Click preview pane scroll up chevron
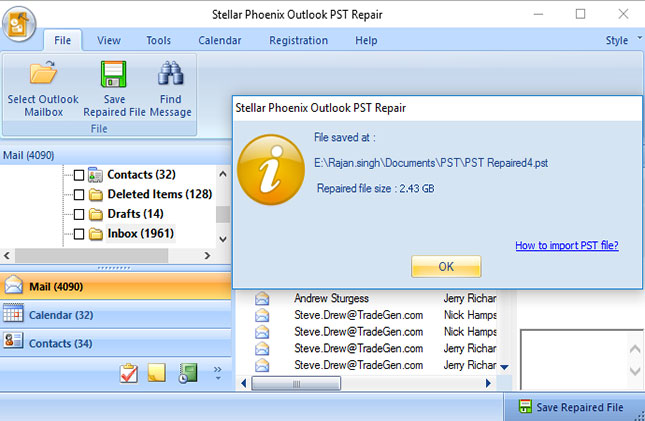This screenshot has height=421, width=645. click(x=635, y=349)
